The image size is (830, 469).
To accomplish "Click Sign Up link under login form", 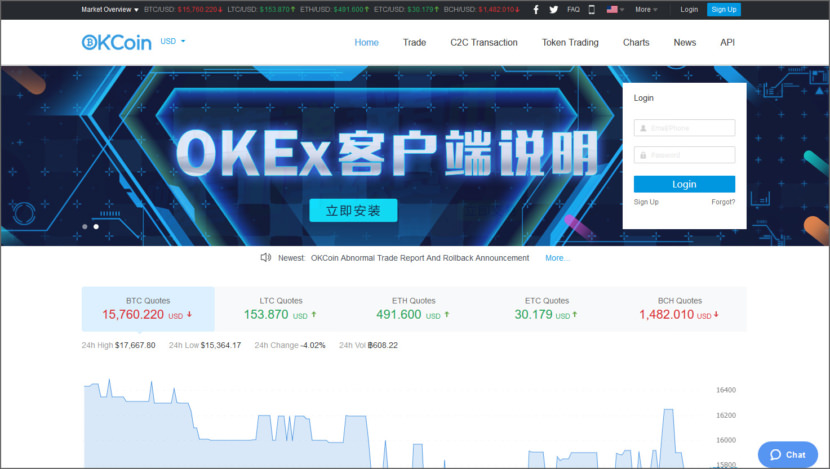I will coord(646,202).
